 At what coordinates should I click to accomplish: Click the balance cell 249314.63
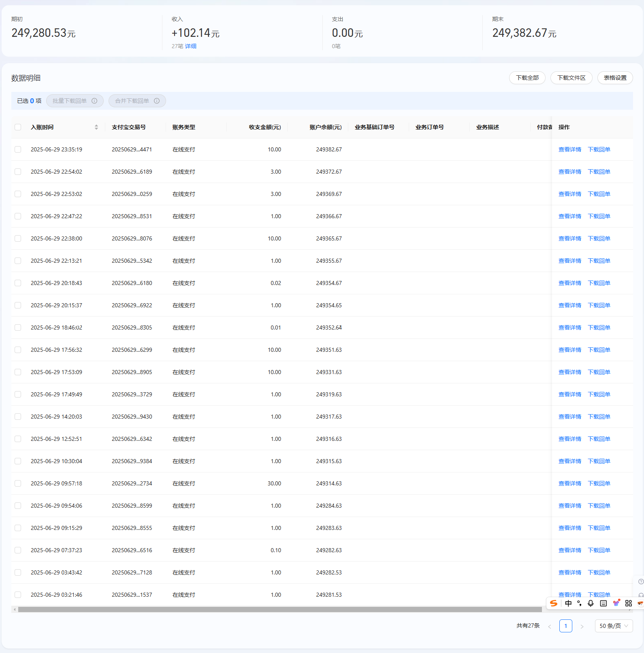(x=329, y=483)
